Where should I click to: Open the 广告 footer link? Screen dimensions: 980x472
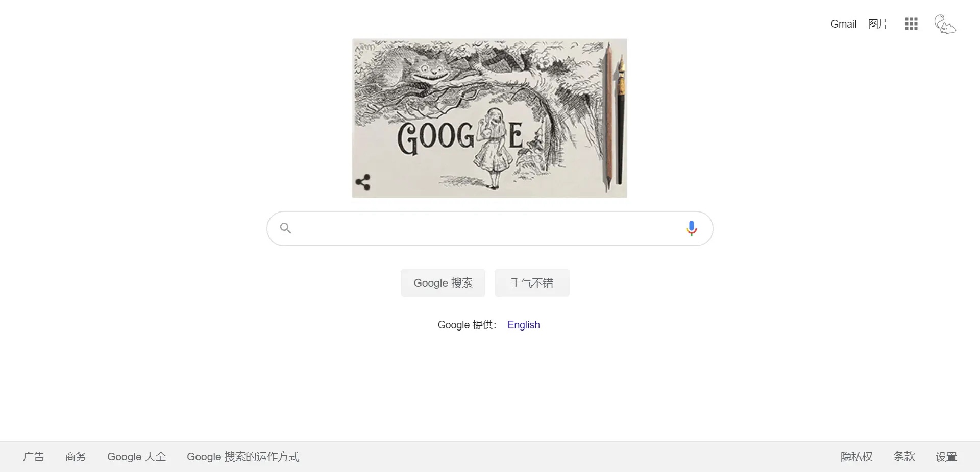[34, 457]
